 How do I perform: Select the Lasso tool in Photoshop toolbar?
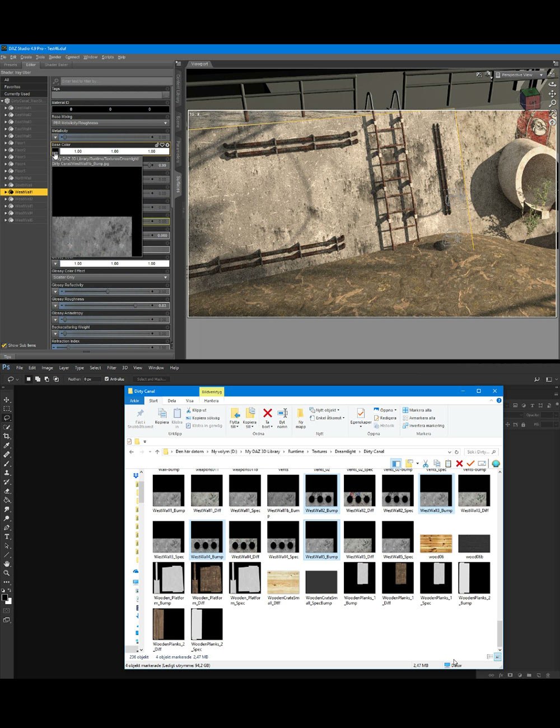[7, 418]
